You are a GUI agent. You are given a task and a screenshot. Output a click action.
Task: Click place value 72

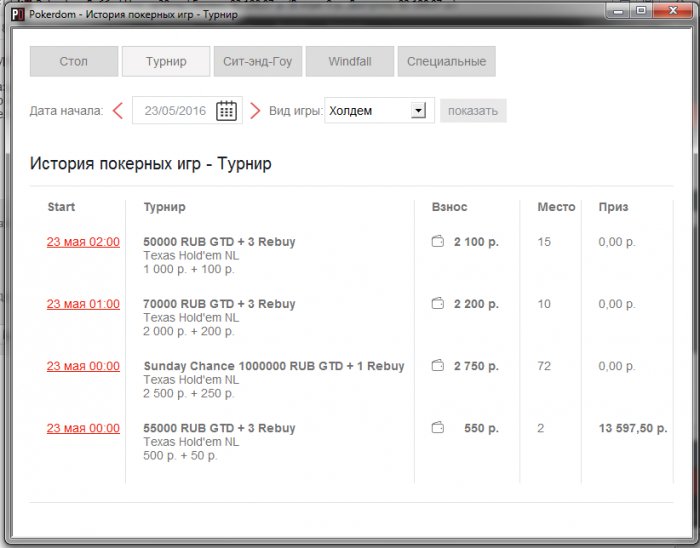pyautogui.click(x=544, y=366)
